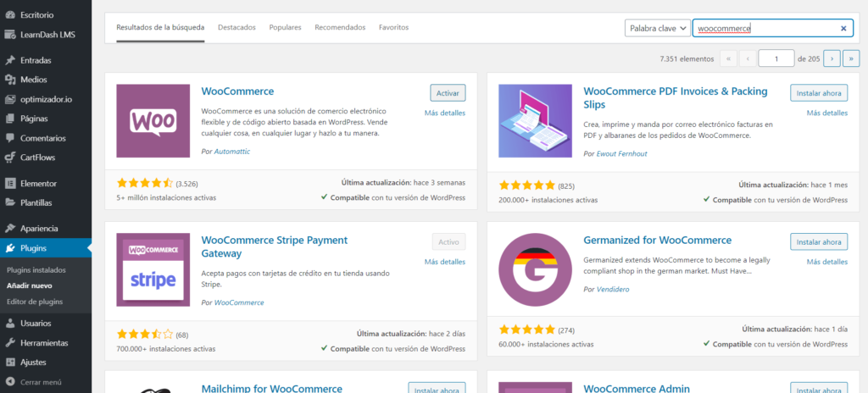Screen dimensions: 868x393
Task: Open the Ewout Fernhout author link
Action: [x=621, y=153]
